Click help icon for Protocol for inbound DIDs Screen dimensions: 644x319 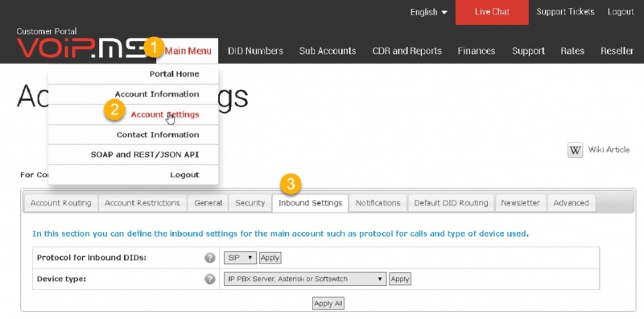click(210, 258)
